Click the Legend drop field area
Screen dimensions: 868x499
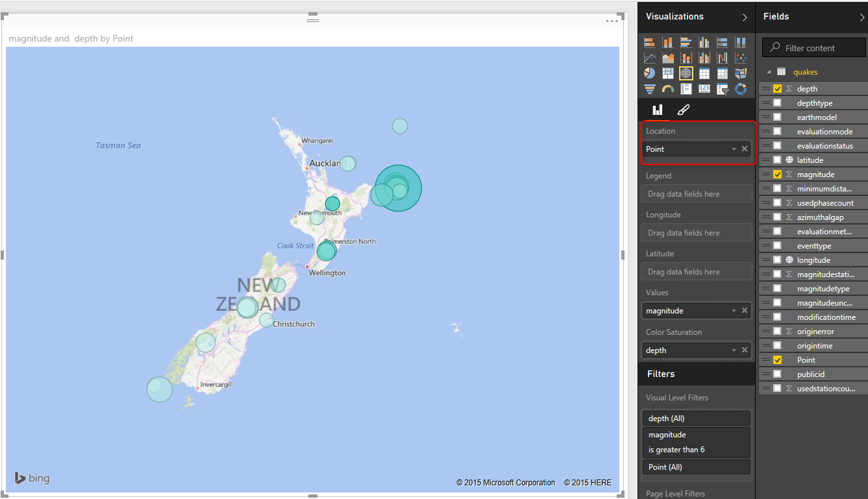click(x=696, y=194)
